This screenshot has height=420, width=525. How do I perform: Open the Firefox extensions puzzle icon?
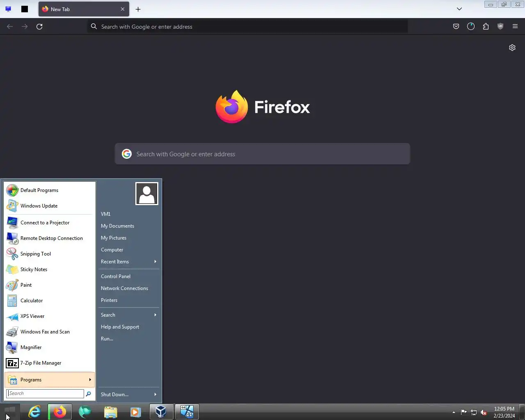point(486,27)
